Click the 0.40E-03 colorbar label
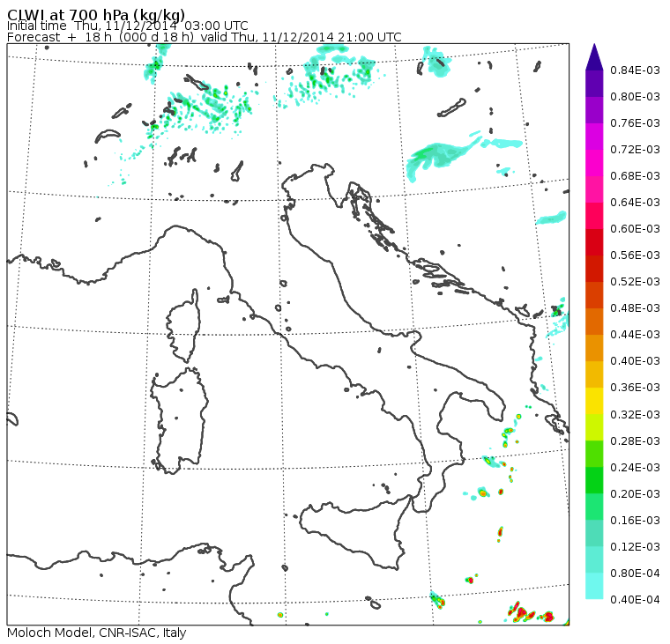The height and width of the screenshot is (644, 670). coord(635,361)
